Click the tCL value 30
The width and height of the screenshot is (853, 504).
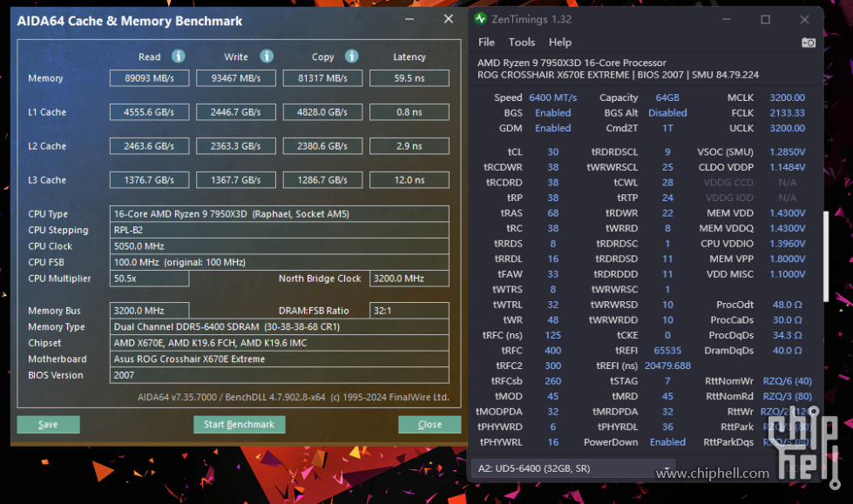[552, 152]
